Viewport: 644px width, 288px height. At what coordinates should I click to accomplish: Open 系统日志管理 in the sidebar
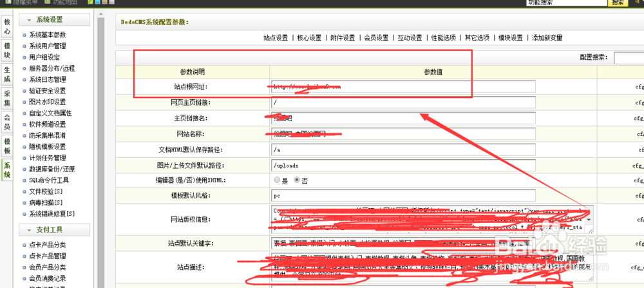47,79
